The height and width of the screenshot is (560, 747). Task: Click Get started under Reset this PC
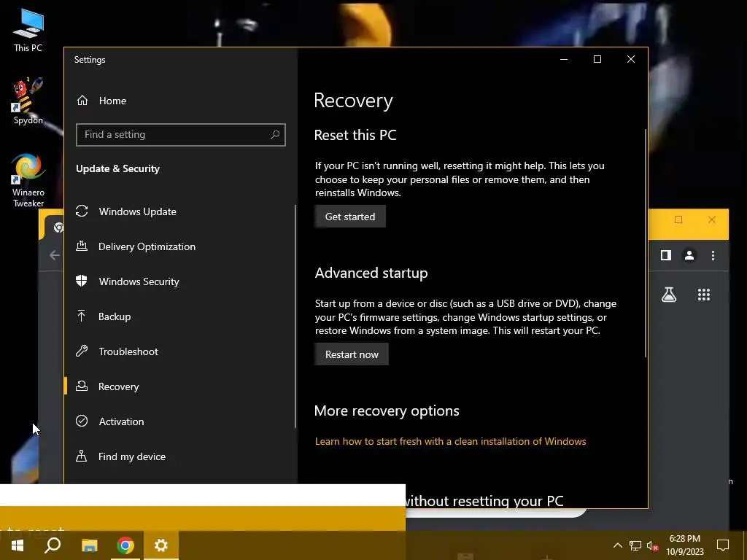350,217
